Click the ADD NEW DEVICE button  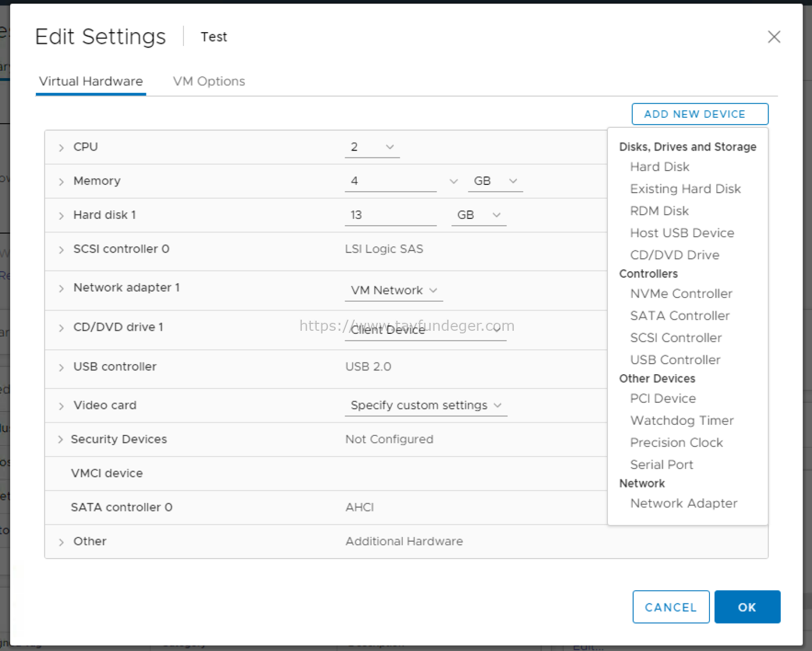[699, 114]
